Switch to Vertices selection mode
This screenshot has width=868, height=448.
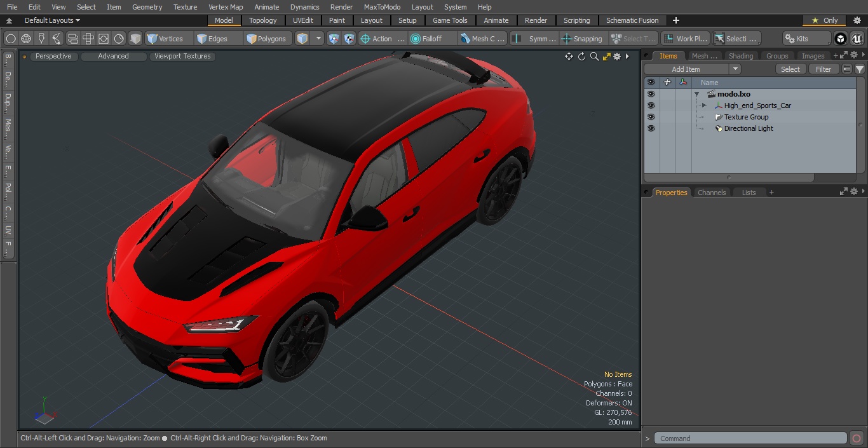(x=168, y=39)
